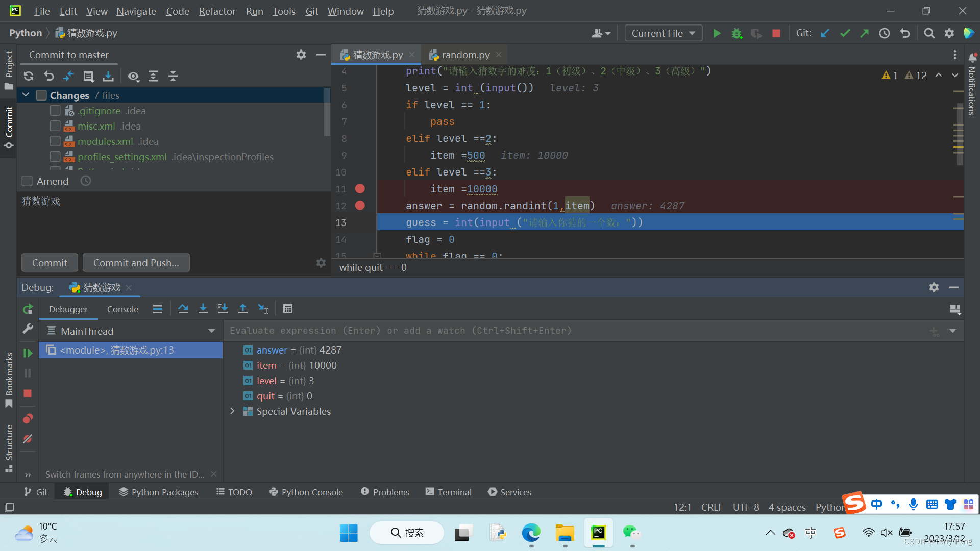The height and width of the screenshot is (551, 980).
Task: Select the module stack frame at line 13
Action: (x=131, y=350)
